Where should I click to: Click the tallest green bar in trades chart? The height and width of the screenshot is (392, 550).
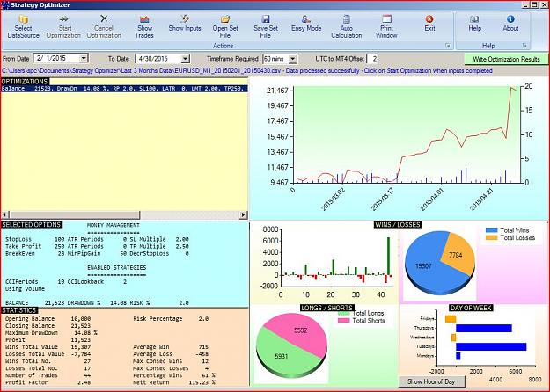pyautogui.click(x=388, y=256)
